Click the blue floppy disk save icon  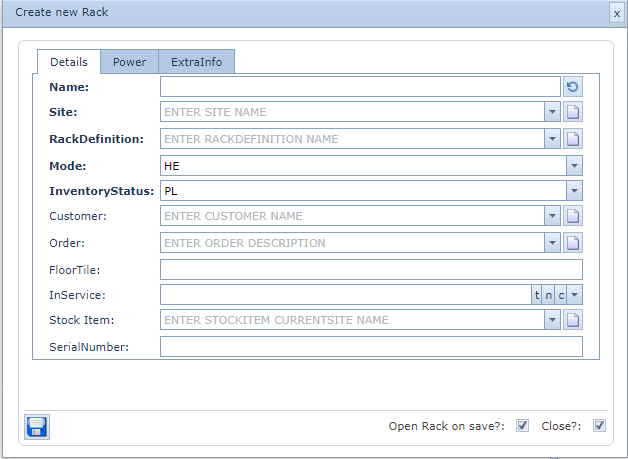coord(37,427)
